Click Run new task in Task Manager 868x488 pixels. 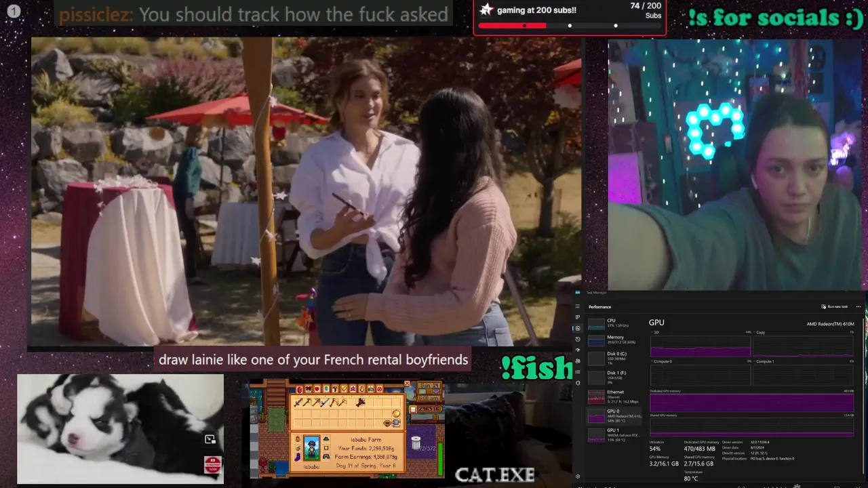pos(834,306)
